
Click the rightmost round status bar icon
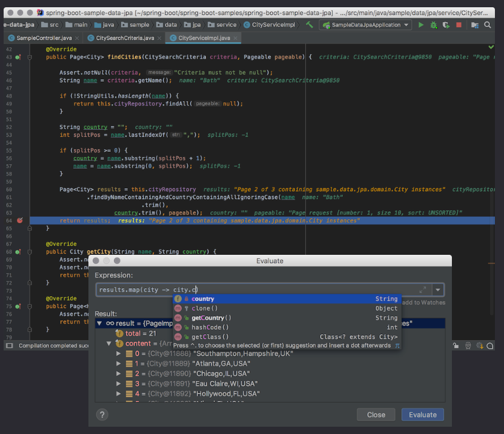tap(490, 346)
